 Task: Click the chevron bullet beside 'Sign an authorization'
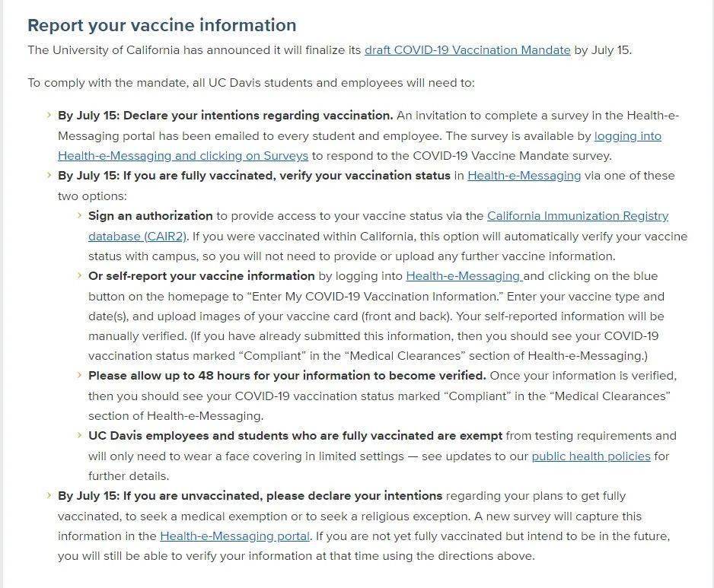79,215
